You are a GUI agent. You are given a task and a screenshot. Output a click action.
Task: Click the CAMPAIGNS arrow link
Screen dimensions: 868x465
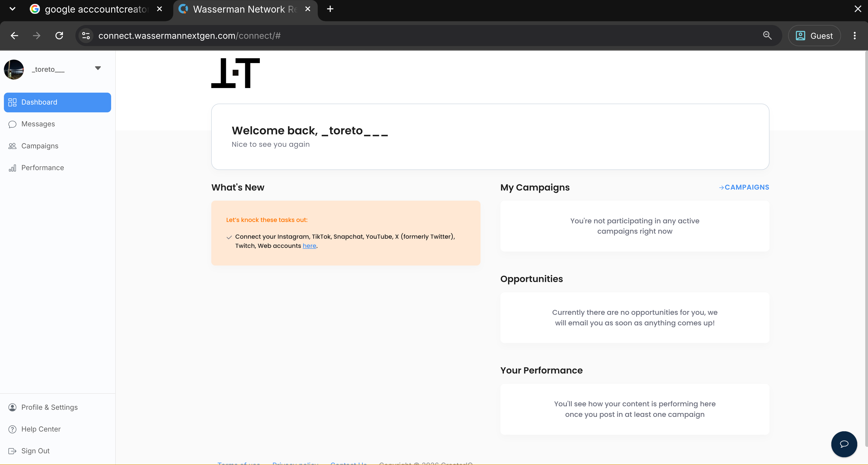point(744,187)
